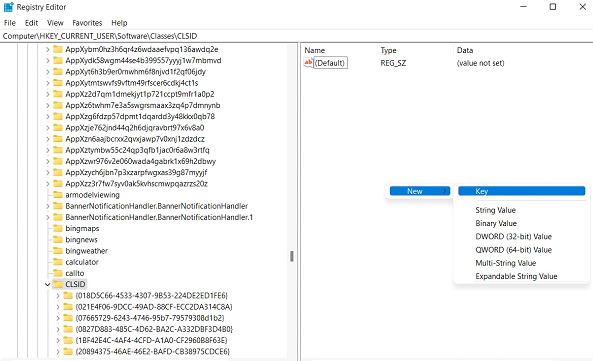
Task: Click the ab string icon beside (Default)
Action: pyautogui.click(x=308, y=62)
